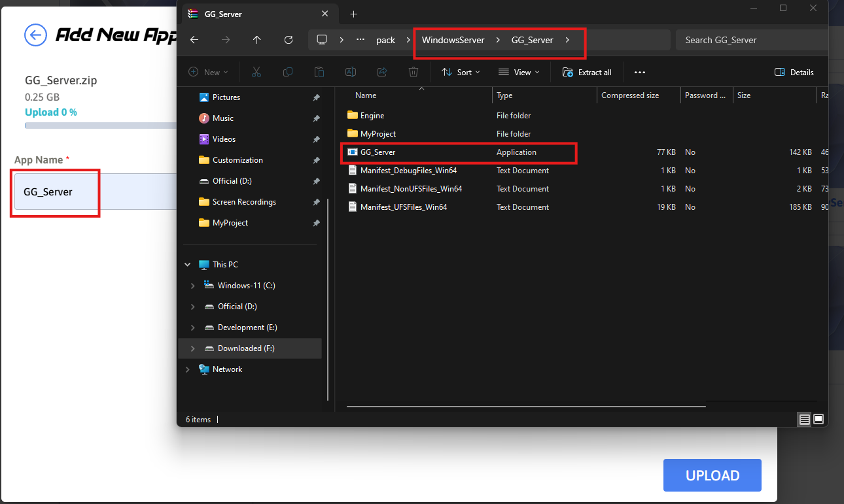Click the Share icon in toolbar
844x504 pixels.
click(x=382, y=72)
